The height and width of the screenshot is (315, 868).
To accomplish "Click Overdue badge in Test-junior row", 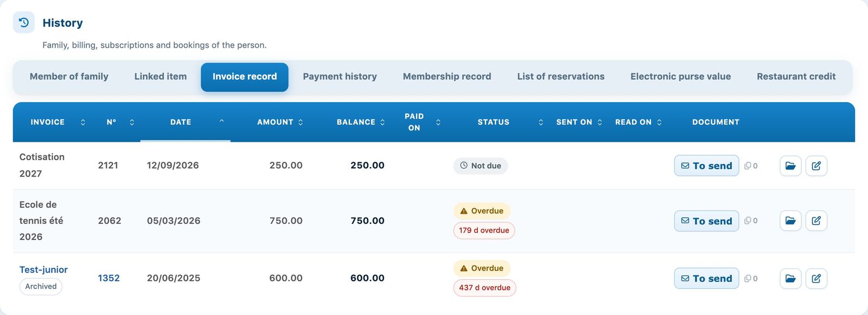I will tap(482, 268).
